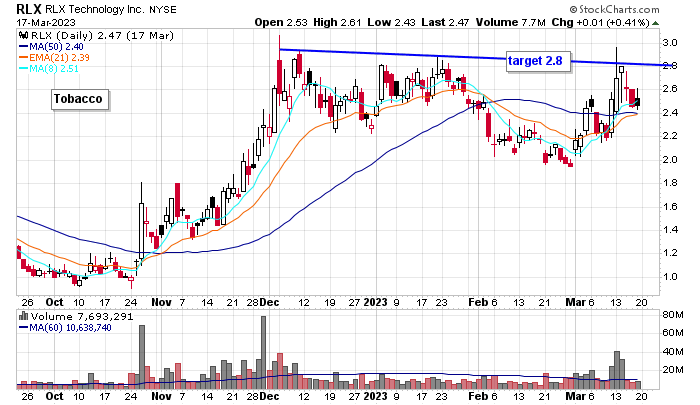
Task: Click the 'RLX (Daily) 2.47 (17 Mar)' legend
Action: [102, 35]
